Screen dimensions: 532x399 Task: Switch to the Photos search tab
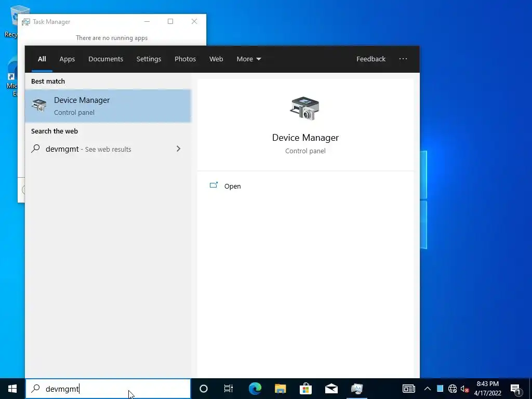(185, 59)
